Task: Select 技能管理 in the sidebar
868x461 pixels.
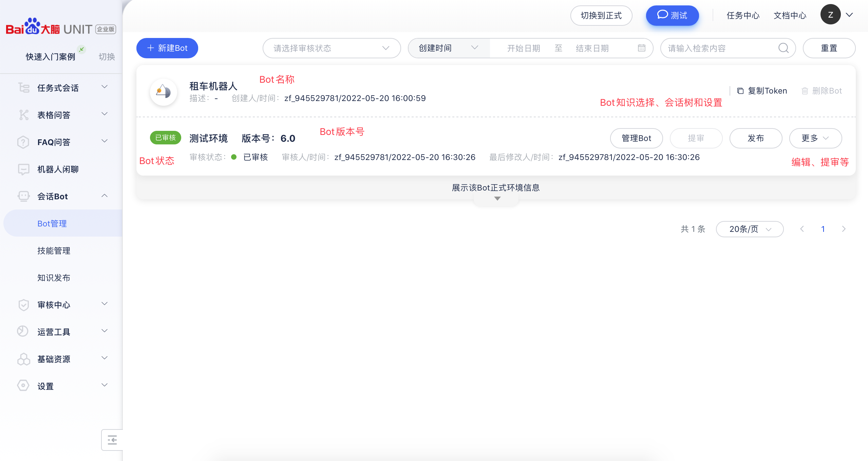Action: (54, 250)
